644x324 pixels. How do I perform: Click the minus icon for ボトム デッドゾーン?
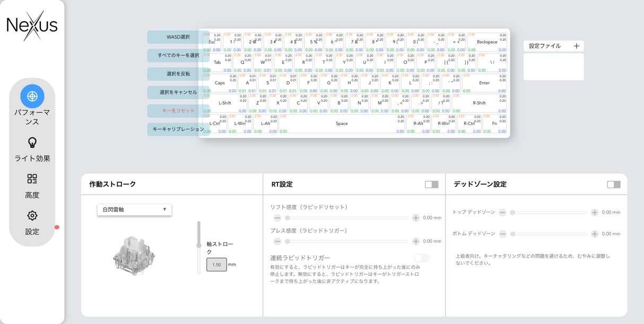click(503, 234)
